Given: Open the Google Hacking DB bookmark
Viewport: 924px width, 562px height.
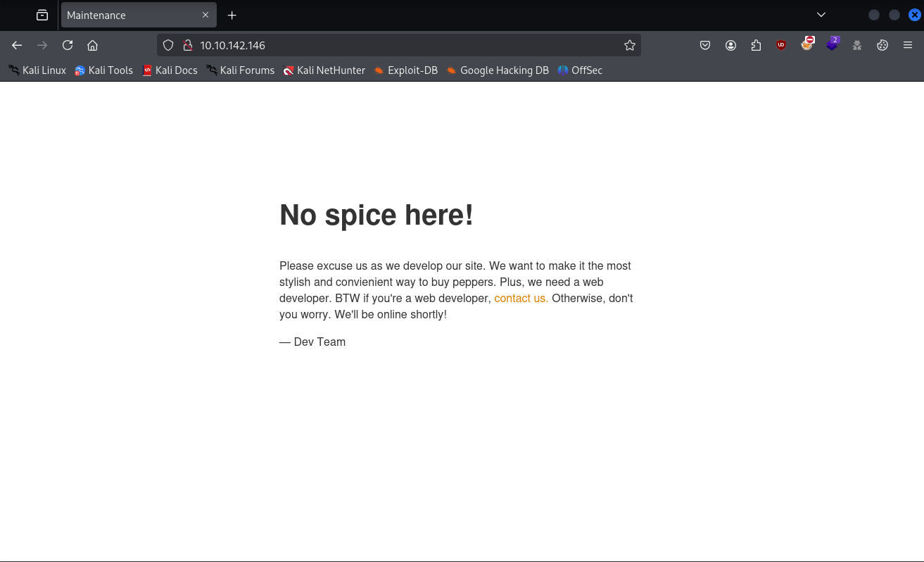Looking at the screenshot, I should pos(497,70).
